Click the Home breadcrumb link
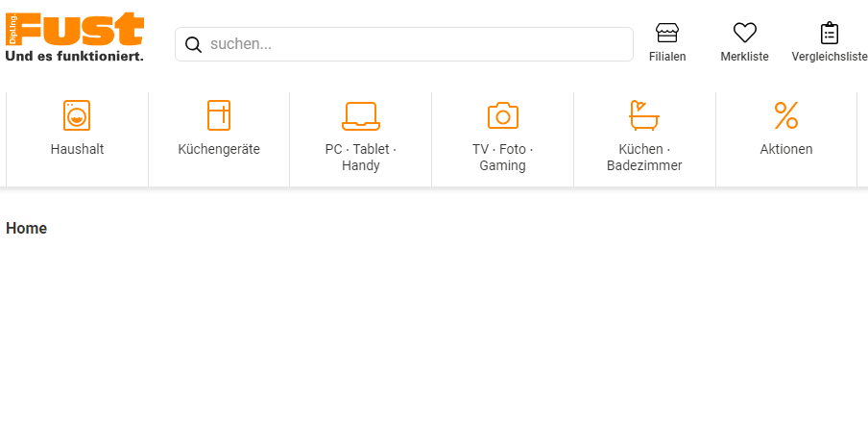This screenshot has height=422, width=868. pos(27,229)
